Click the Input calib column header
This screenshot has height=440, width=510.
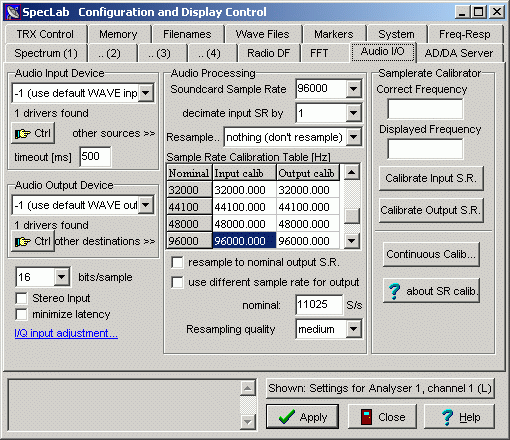[244, 173]
